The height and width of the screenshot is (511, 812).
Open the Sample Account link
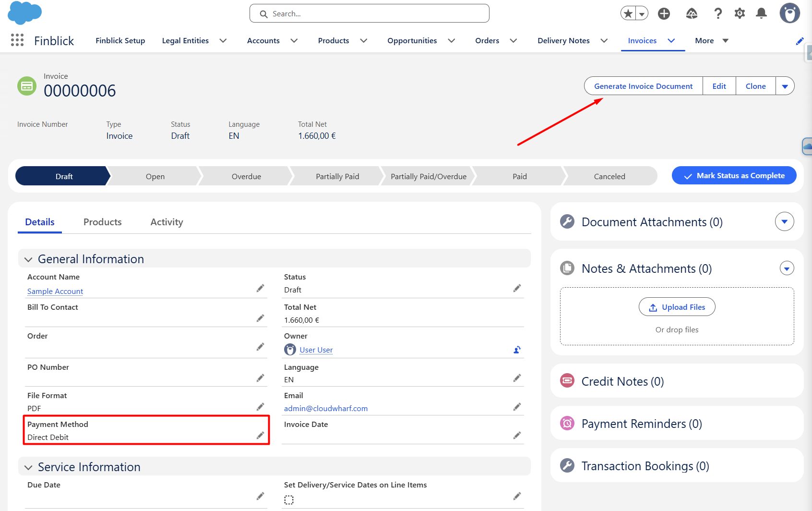pyautogui.click(x=55, y=291)
